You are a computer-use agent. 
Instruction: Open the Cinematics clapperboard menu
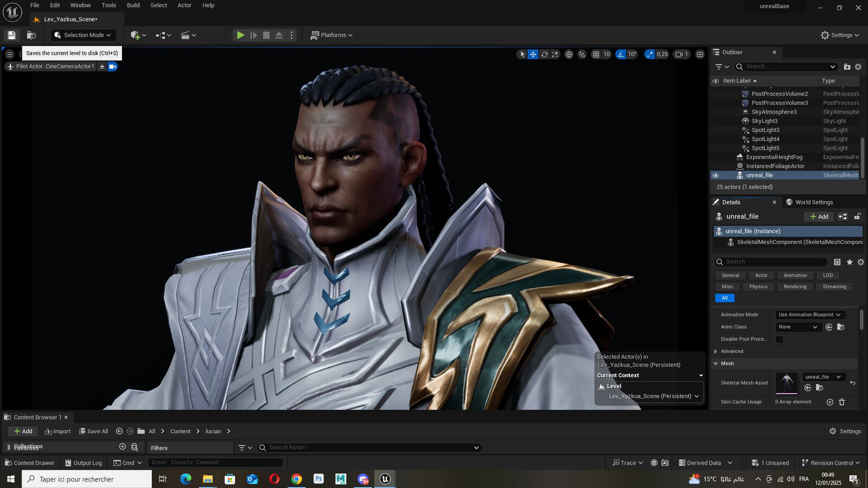coord(188,35)
